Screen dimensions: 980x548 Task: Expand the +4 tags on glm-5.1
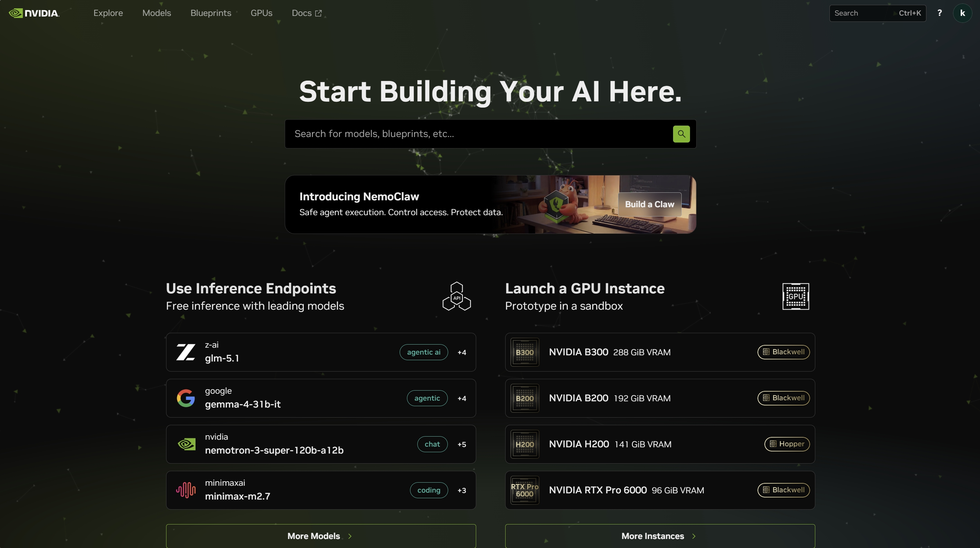[x=462, y=353]
